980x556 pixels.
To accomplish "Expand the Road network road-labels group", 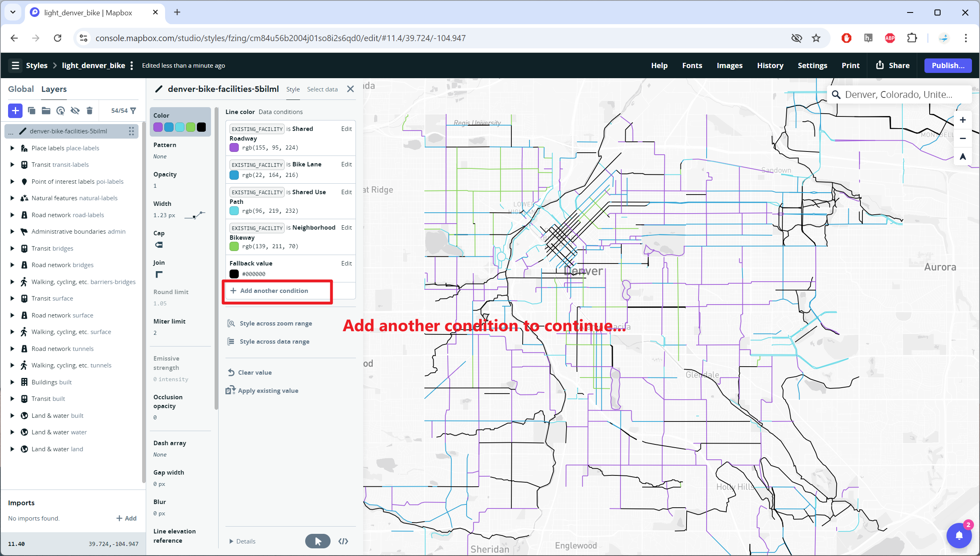I will (x=12, y=215).
